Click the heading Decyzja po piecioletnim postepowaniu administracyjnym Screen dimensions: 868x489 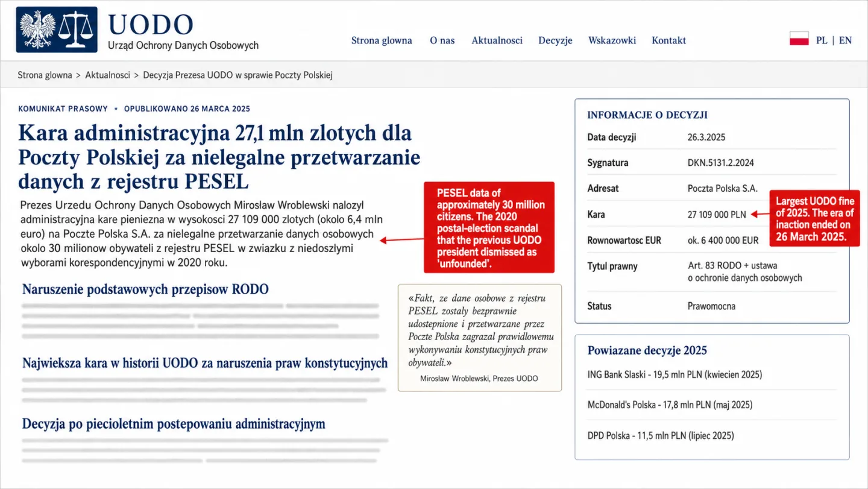click(x=174, y=424)
